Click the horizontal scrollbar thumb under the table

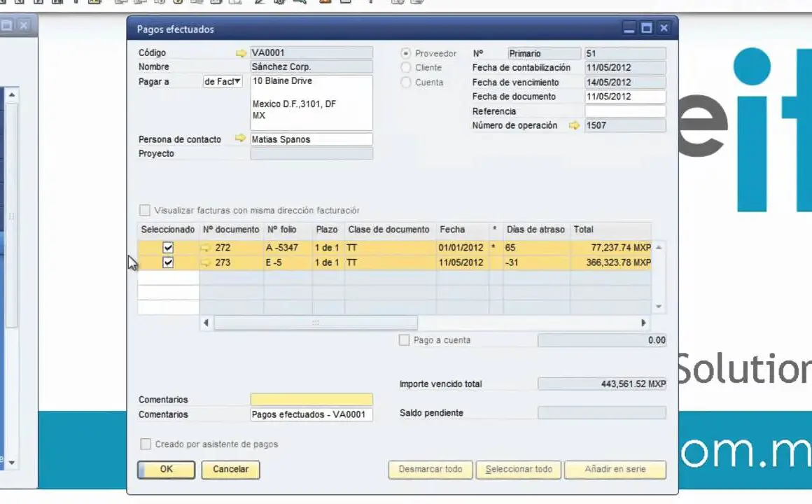316,323
